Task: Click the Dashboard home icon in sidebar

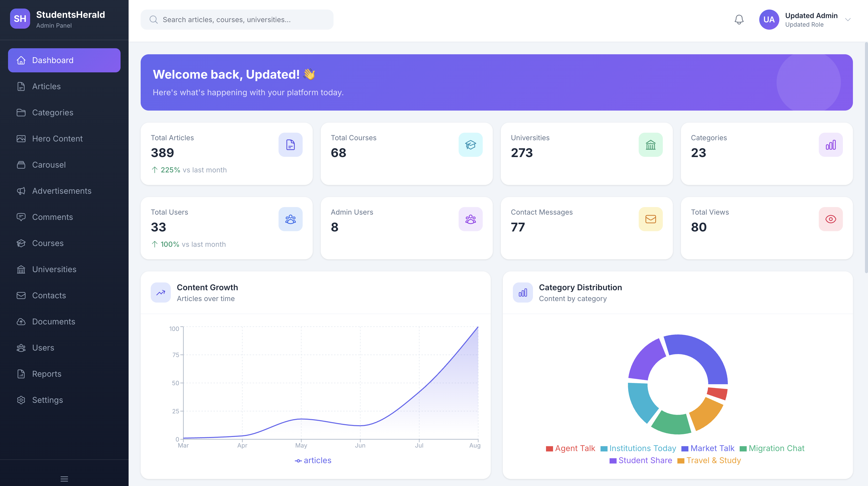Action: click(21, 60)
